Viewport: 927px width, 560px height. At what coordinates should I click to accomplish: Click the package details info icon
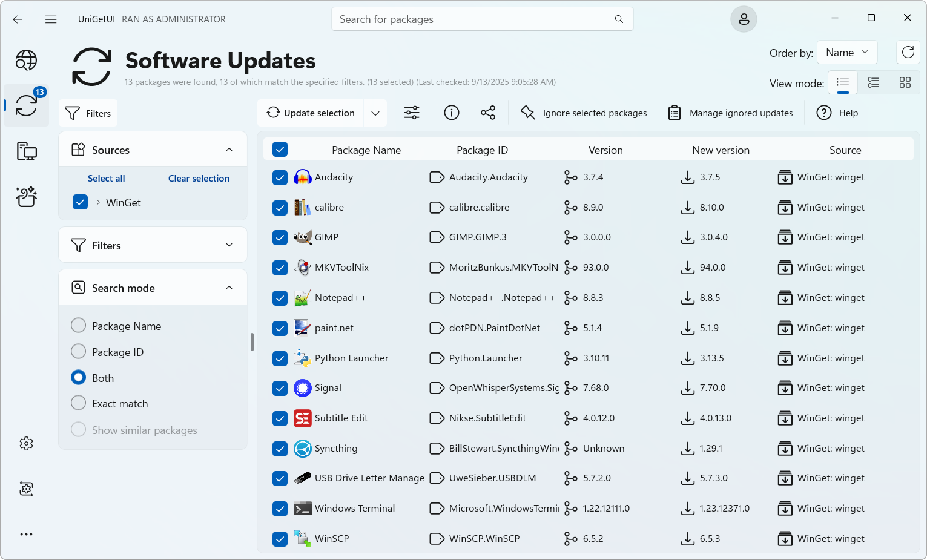452,113
